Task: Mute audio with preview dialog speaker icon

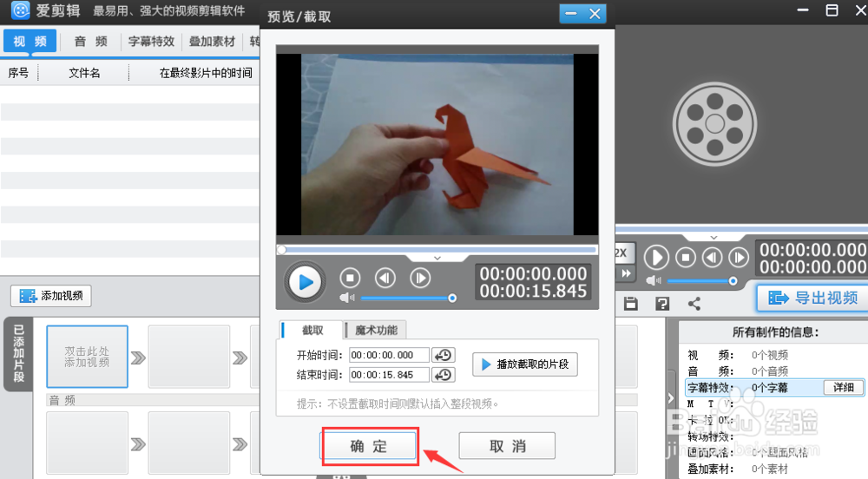Action: coord(347,299)
